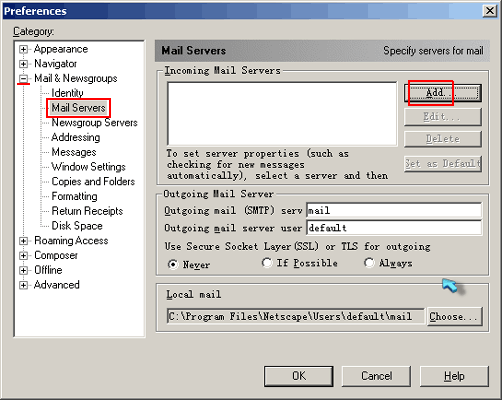
Task: Open the Identity preferences item
Action: [67, 93]
